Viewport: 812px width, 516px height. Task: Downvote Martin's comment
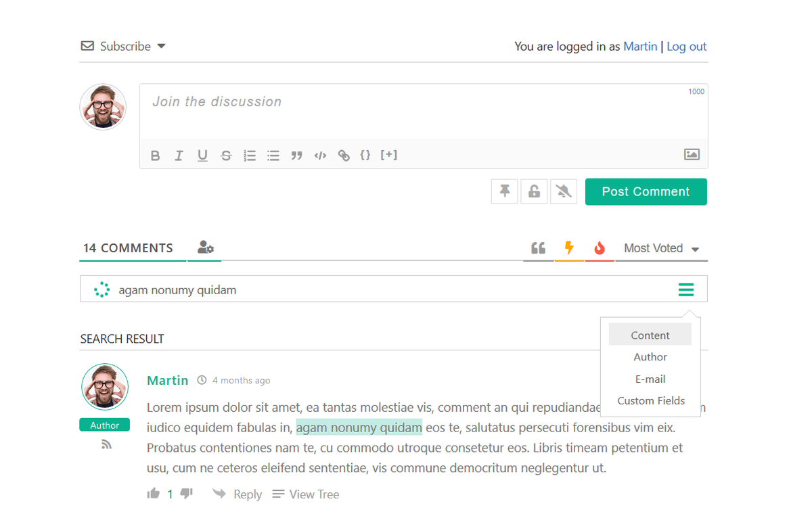click(x=186, y=493)
